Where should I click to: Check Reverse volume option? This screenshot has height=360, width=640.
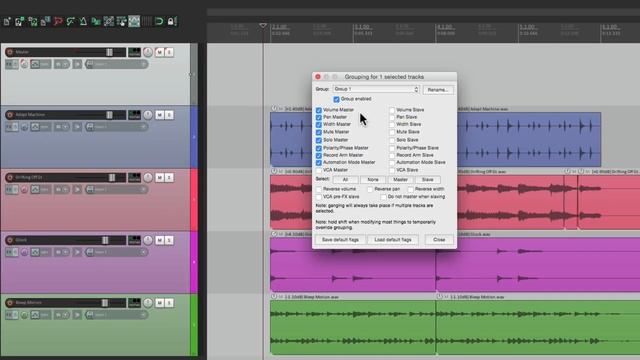point(319,189)
